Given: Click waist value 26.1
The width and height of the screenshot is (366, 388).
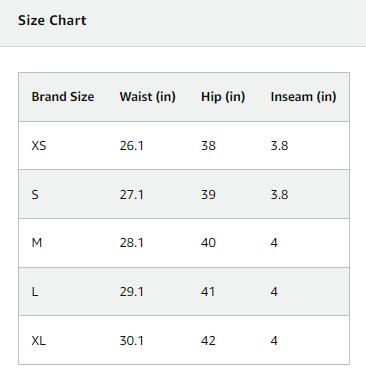Looking at the screenshot, I should pos(132,146).
